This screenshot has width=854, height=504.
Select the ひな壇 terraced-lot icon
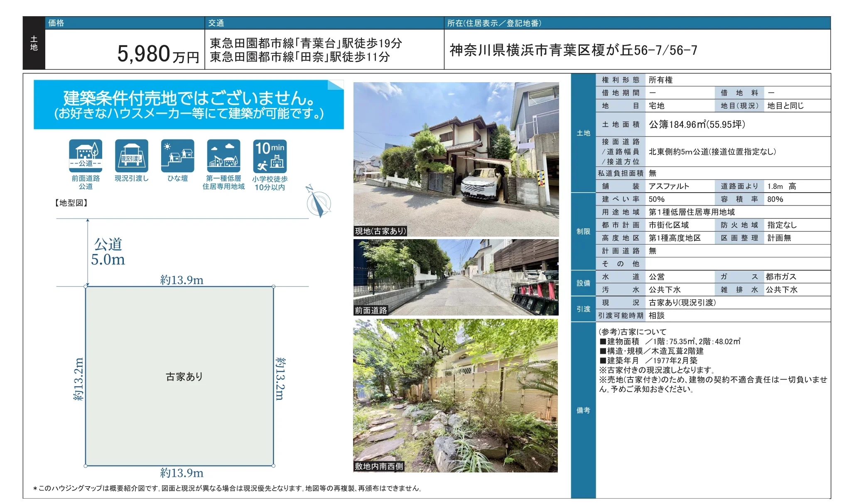tap(178, 156)
